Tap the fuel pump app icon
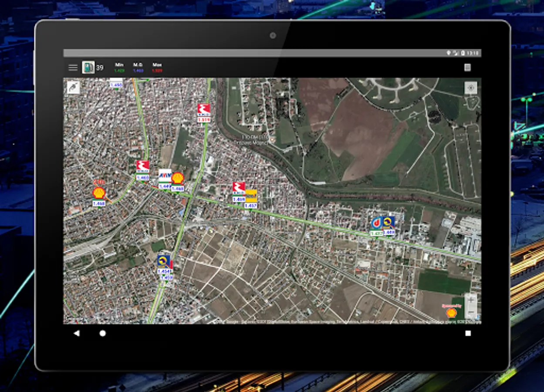 (88, 67)
